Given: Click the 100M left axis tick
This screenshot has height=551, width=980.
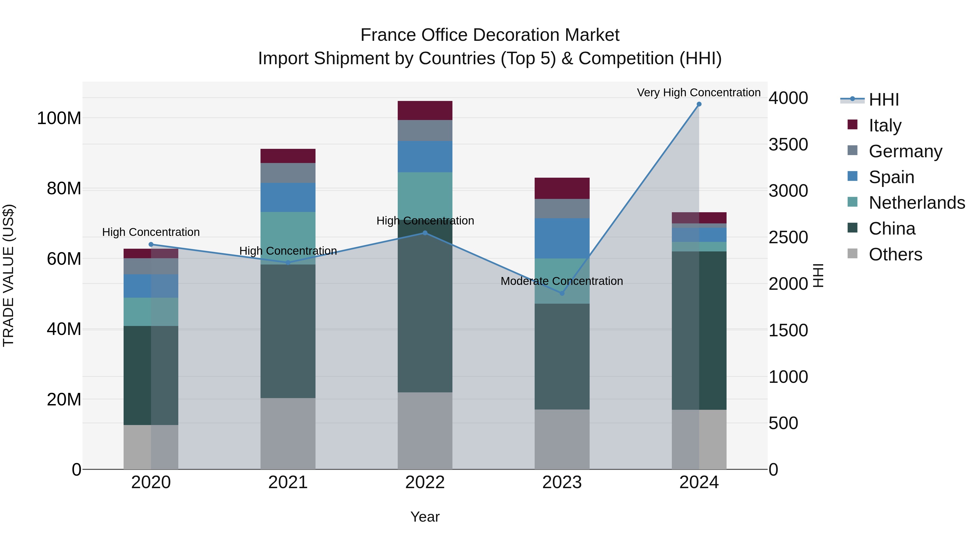Looking at the screenshot, I should pos(59,118).
